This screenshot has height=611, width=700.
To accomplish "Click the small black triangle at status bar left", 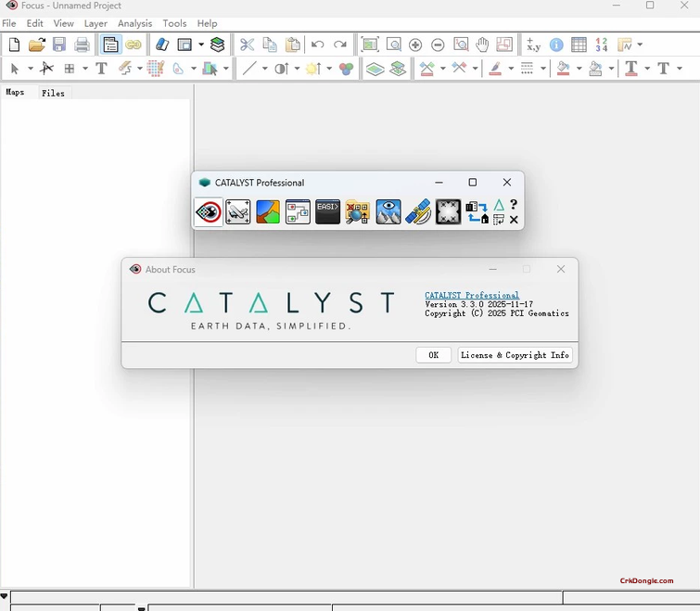I will 4,596.
